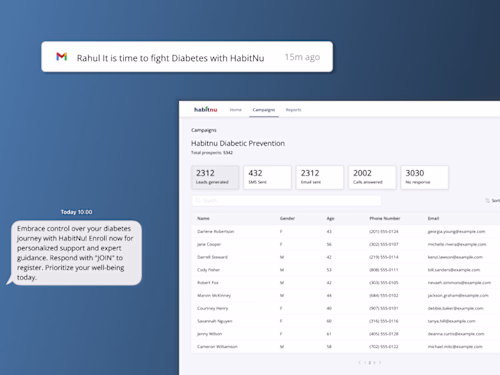Select the No response card
Image resolution: width=500 pixels, height=375 pixels.
(x=424, y=177)
